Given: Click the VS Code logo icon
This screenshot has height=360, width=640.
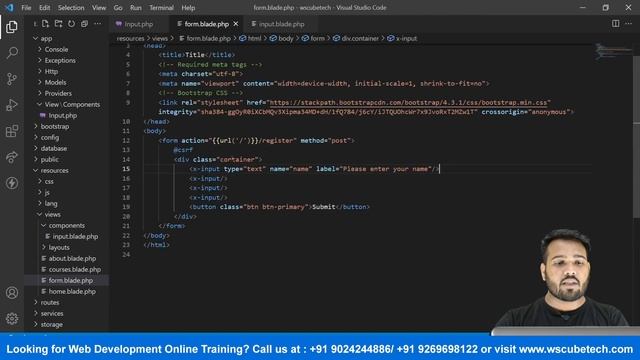Looking at the screenshot, I should [9, 7].
